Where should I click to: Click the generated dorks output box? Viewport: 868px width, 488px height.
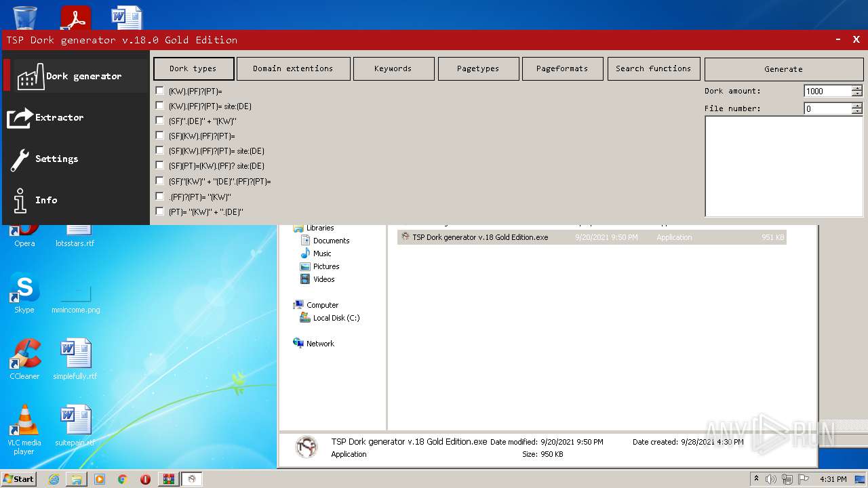pyautogui.click(x=783, y=166)
